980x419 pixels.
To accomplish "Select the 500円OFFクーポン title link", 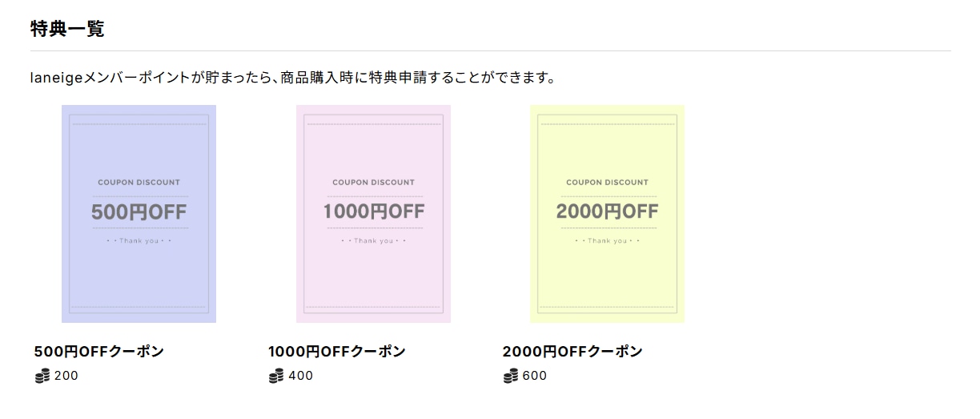I will 99,352.
